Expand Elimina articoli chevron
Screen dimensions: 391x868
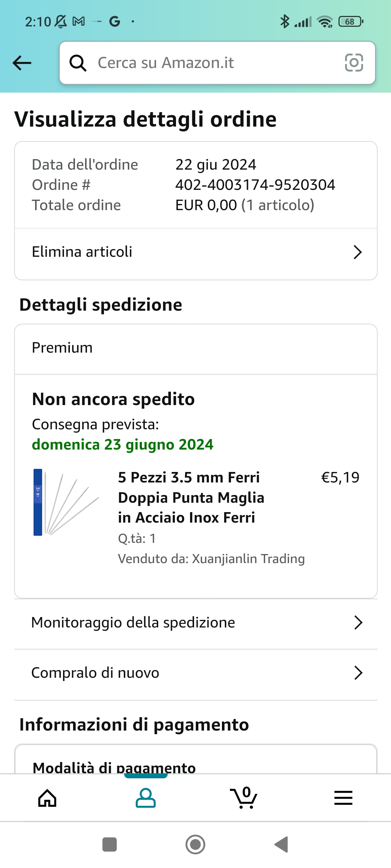tap(357, 252)
